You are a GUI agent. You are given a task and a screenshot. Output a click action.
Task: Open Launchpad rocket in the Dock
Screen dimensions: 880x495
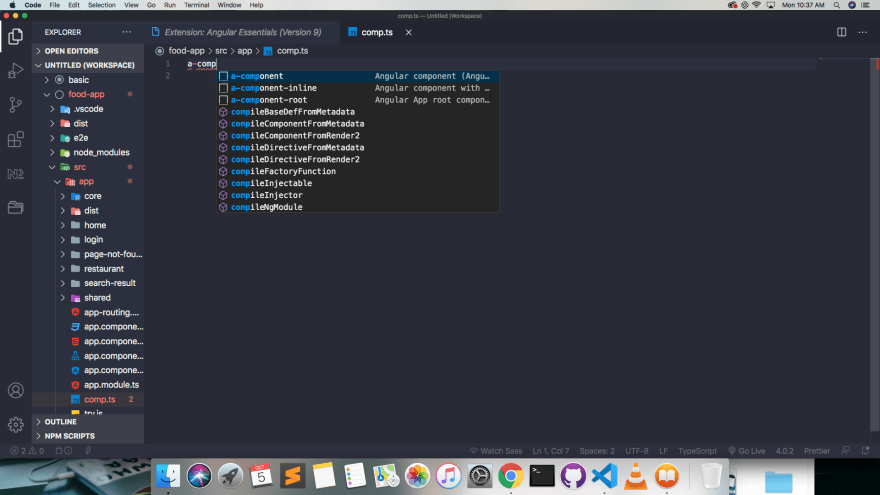coord(230,476)
